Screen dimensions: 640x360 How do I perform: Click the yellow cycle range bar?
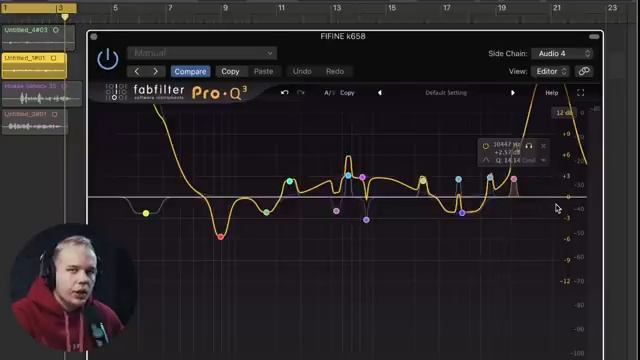coord(39,8)
